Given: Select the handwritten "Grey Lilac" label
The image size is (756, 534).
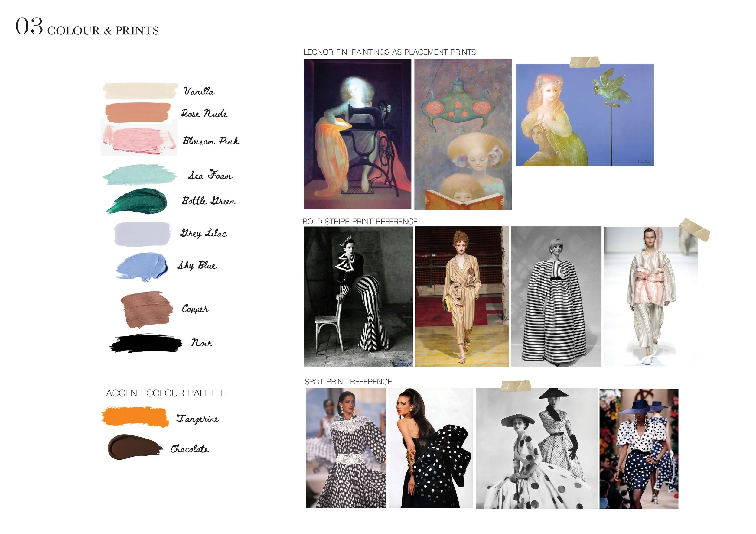Looking at the screenshot, I should 203,233.
